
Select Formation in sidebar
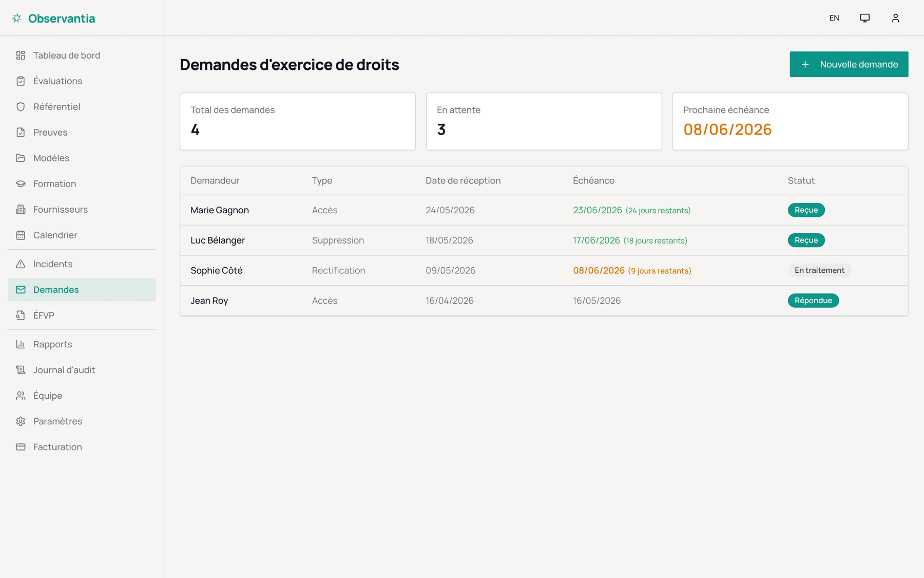(x=82, y=184)
